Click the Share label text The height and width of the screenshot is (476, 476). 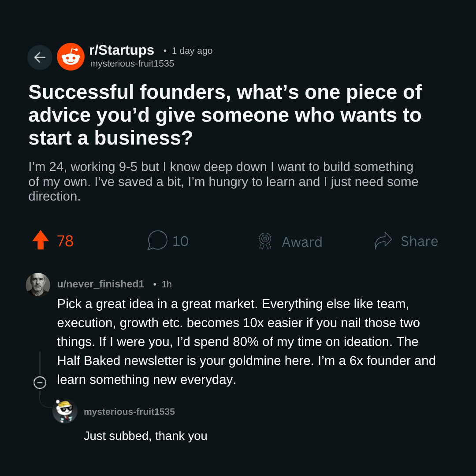(x=420, y=242)
